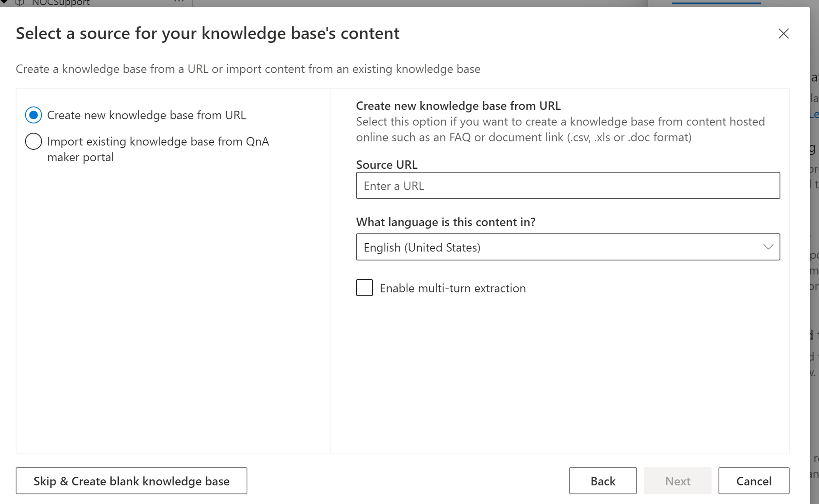Image resolution: width=819 pixels, height=504 pixels.
Task: Click the Source URL field label
Action: coord(386,165)
